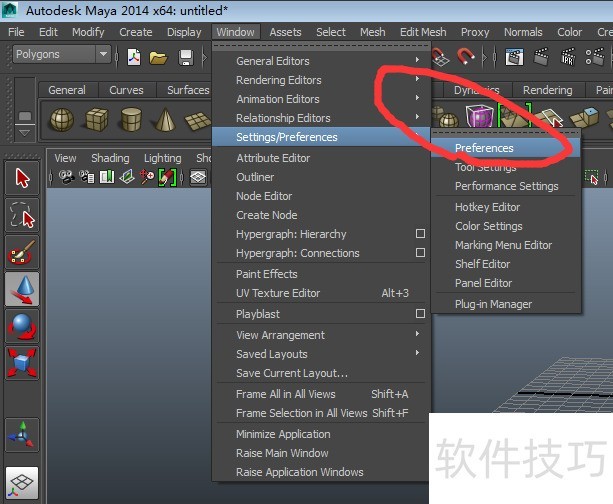Open Paint Effects window
The width and height of the screenshot is (613, 504).
tap(267, 274)
